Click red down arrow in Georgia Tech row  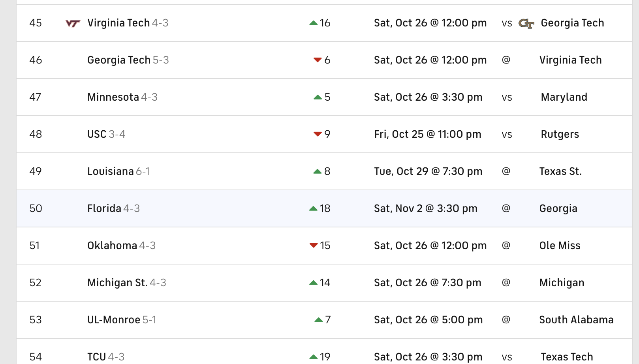pos(318,60)
